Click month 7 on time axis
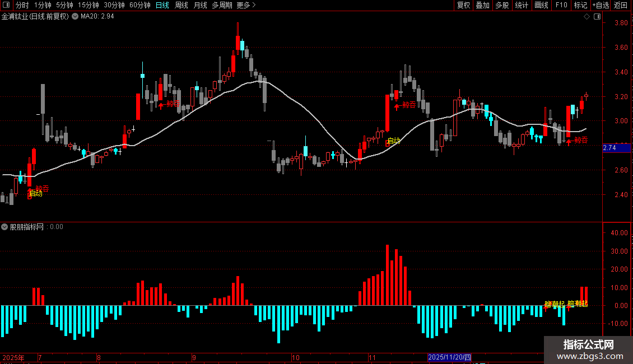Viewport: 633px width, 364px height. click(x=40, y=357)
